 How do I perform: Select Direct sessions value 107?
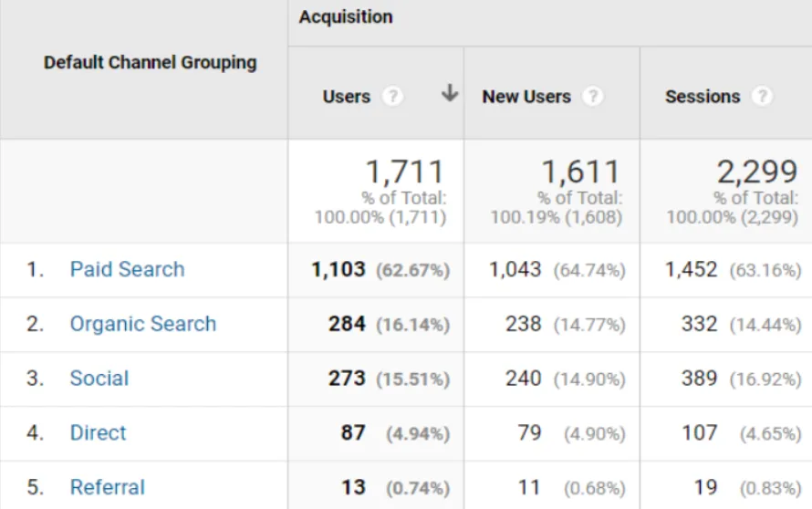pos(700,432)
